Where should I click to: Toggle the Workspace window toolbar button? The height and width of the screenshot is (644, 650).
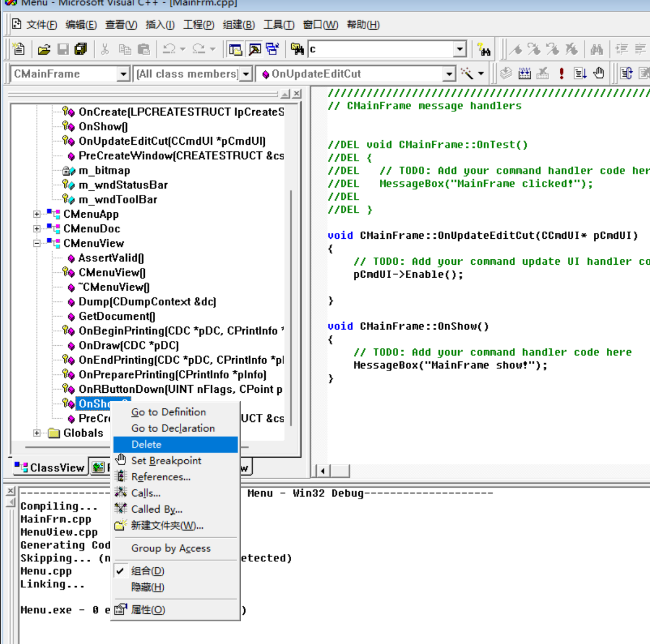tap(236, 49)
